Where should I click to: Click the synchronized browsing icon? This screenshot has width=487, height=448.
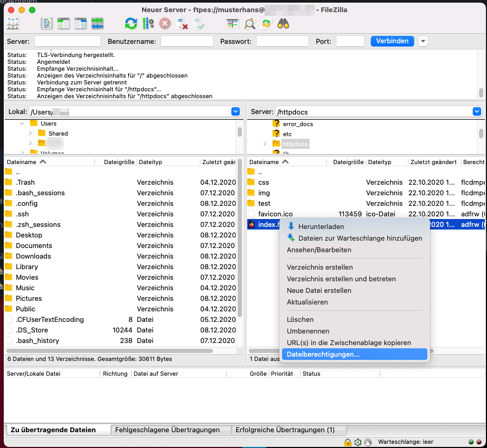(x=266, y=24)
